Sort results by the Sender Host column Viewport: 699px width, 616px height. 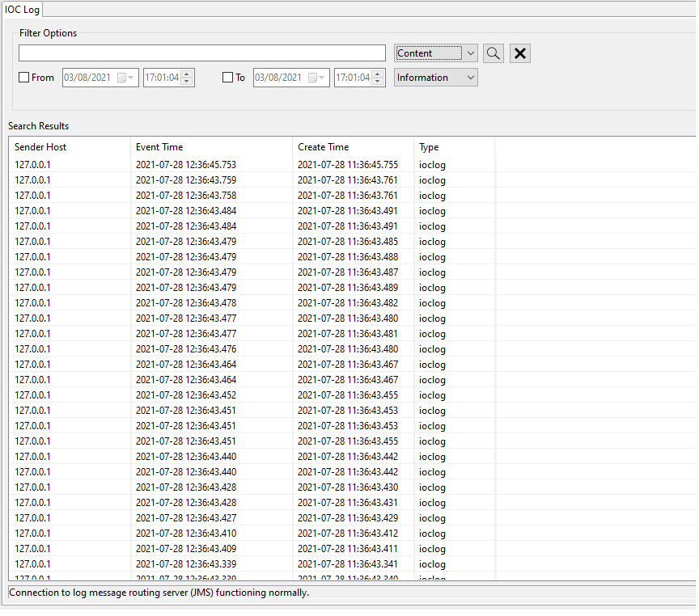coord(40,147)
